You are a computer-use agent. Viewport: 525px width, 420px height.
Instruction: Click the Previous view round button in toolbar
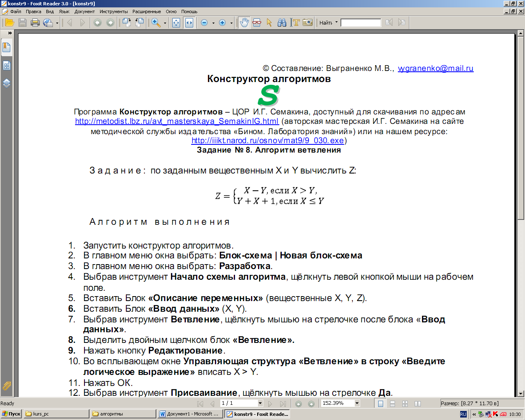tap(97, 23)
